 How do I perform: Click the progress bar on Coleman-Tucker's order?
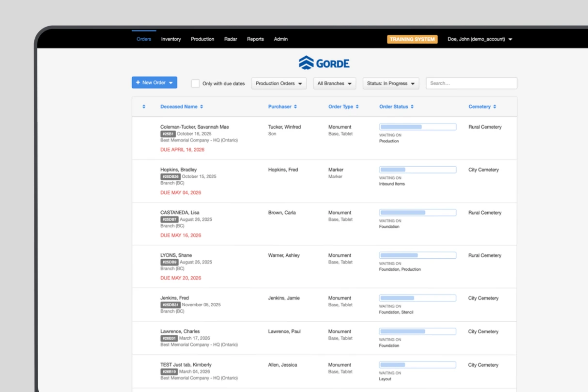click(417, 126)
